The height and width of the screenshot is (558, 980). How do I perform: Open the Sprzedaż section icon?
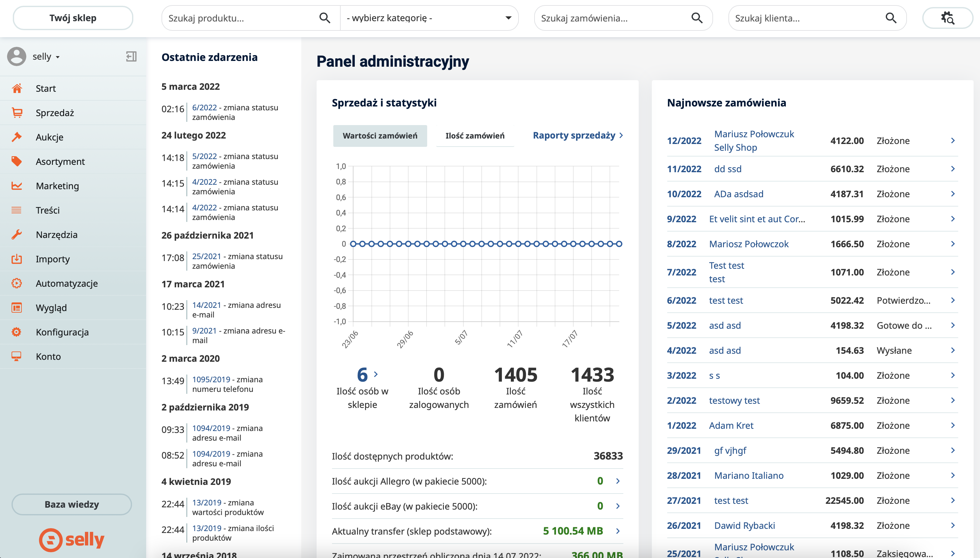coord(17,112)
